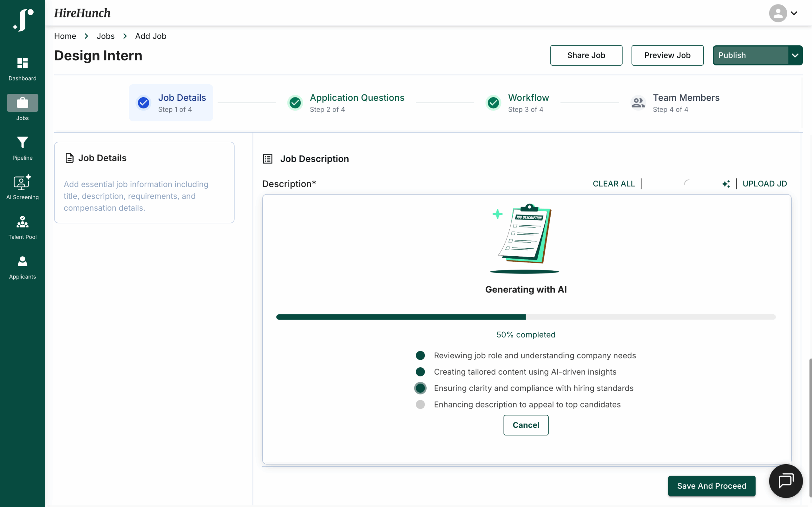Viewport: 812px width, 507px height.
Task: Open the Dashboard sidebar icon
Action: (x=23, y=63)
